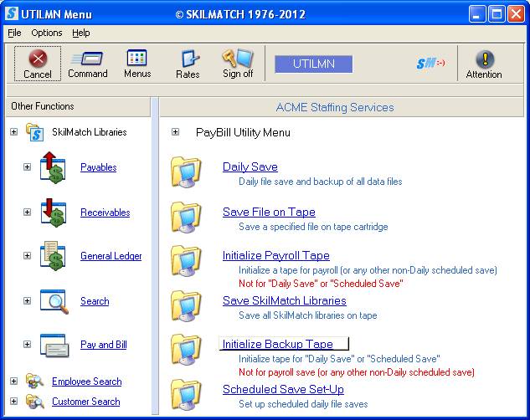The height and width of the screenshot is (420, 530).
Task: Click 'Set up scheduled daily file saves' text
Action: click(303, 404)
